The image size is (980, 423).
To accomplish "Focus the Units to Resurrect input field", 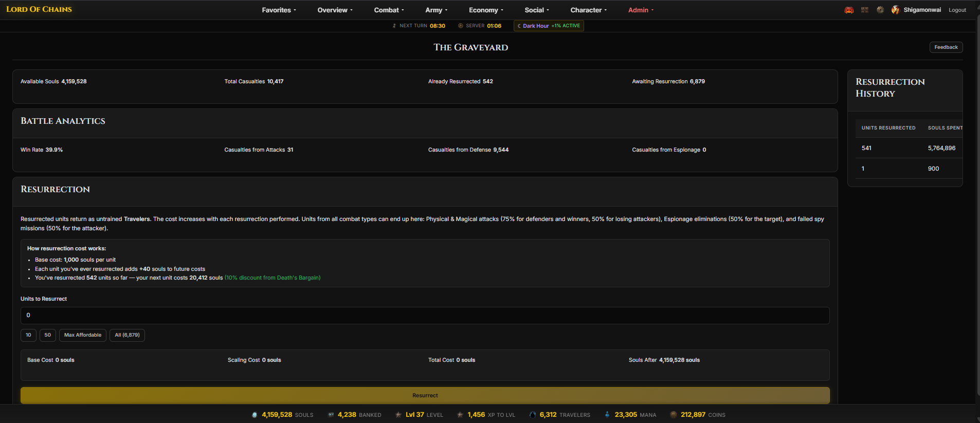I will pyautogui.click(x=425, y=316).
